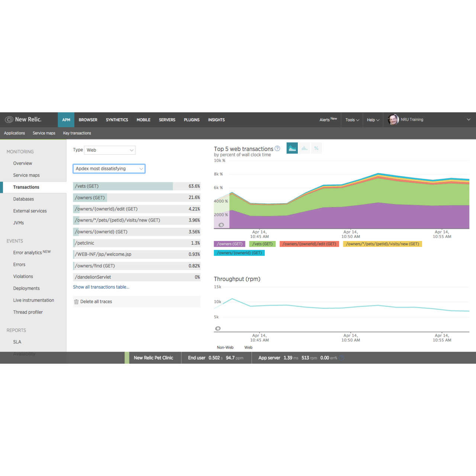Expand the Tools menu in the header
Viewport: 476px width, 476px height.
coord(351,119)
